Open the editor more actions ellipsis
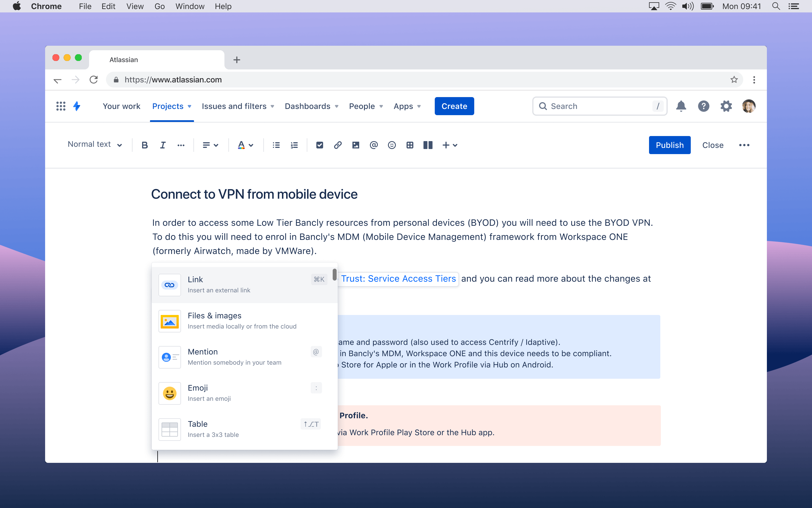The height and width of the screenshot is (508, 812). (x=744, y=145)
